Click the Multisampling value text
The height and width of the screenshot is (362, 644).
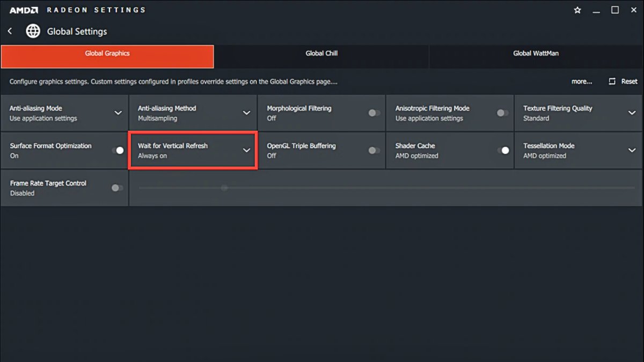tap(157, 119)
